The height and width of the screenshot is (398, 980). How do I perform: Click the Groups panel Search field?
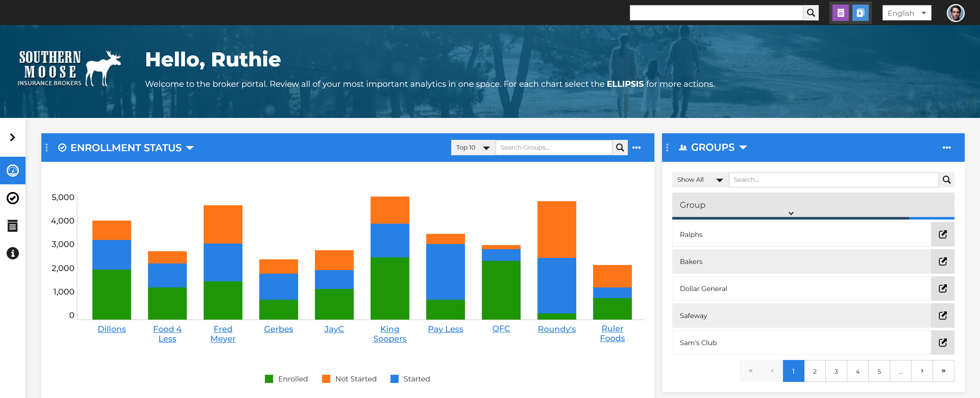[x=834, y=179]
